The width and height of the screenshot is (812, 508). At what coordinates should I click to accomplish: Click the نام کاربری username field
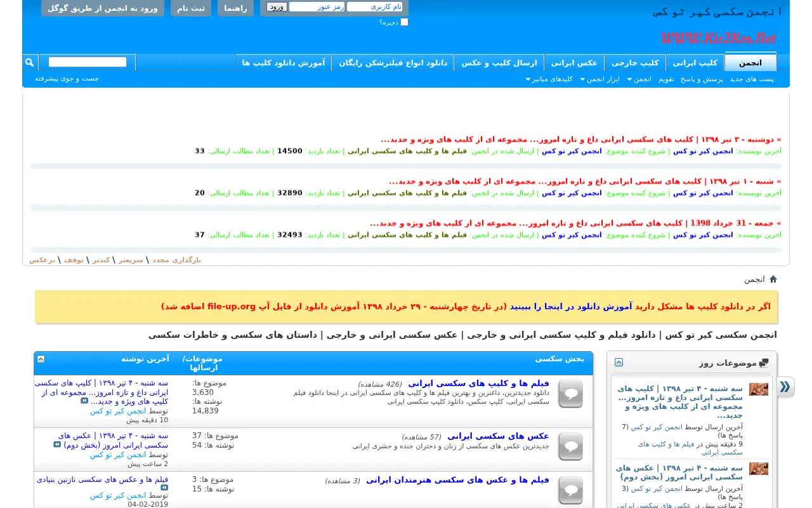point(375,6)
